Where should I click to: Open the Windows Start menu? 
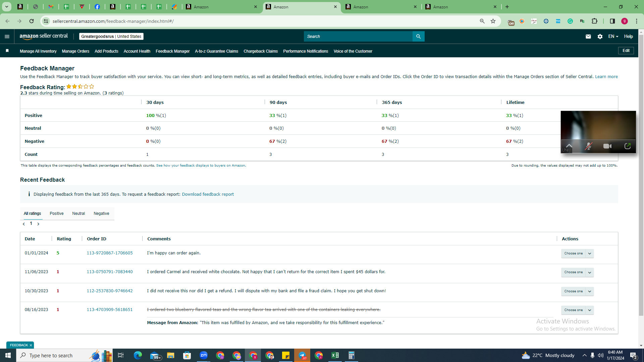8,355
